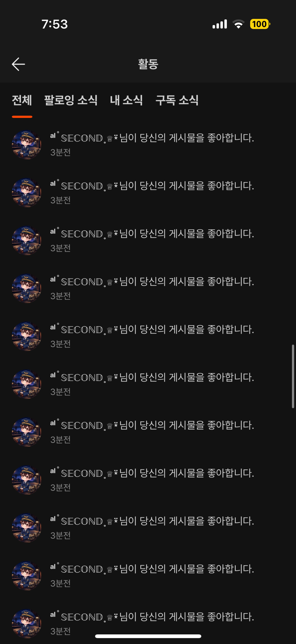The width and height of the screenshot is (296, 644).
Task: Open the 내 소식 tab
Action: click(x=126, y=101)
